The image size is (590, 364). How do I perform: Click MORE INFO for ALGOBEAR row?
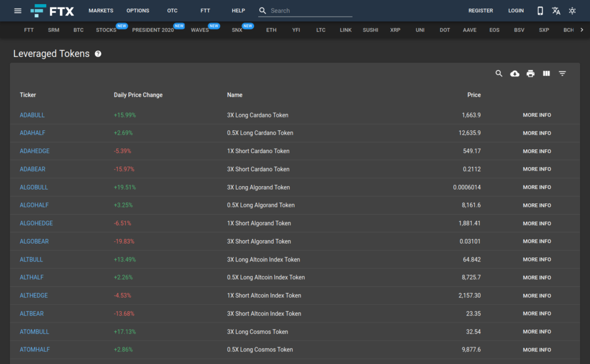point(537,241)
